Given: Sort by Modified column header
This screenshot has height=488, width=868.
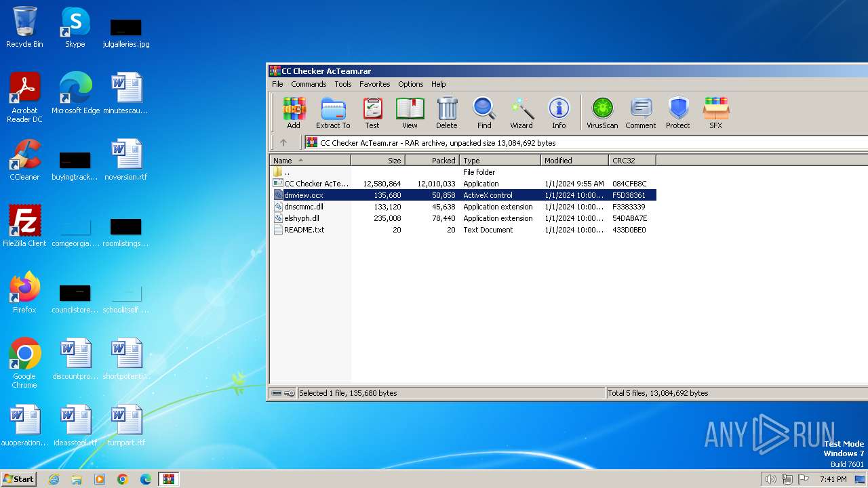Looking at the screenshot, I should pos(575,161).
